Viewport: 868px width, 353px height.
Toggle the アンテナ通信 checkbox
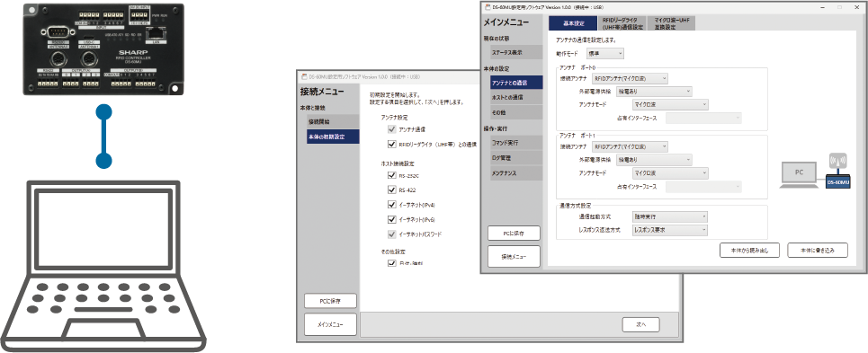392,129
